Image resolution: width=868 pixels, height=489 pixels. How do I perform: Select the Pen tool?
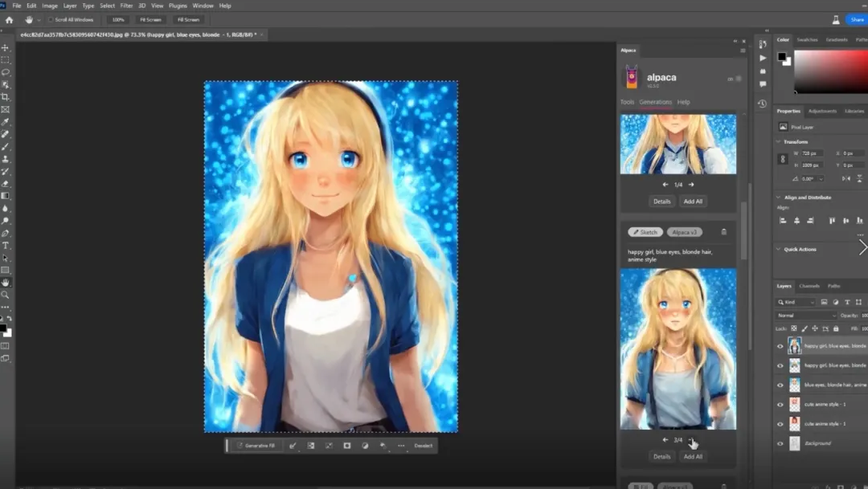pyautogui.click(x=6, y=234)
